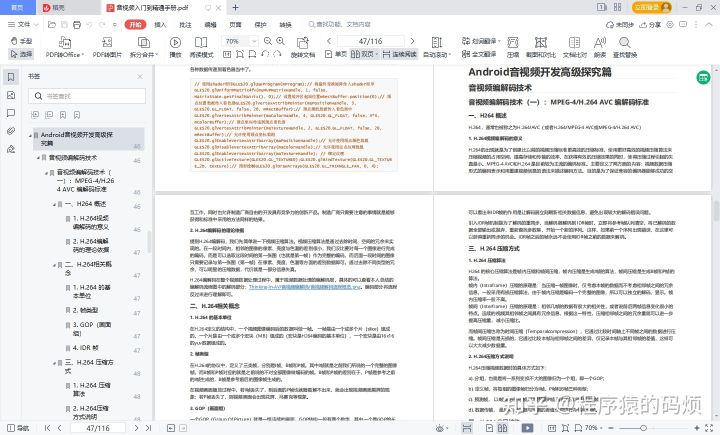Switch to the Convert ribbon tab
This screenshot has width=720, height=435.
[285, 25]
